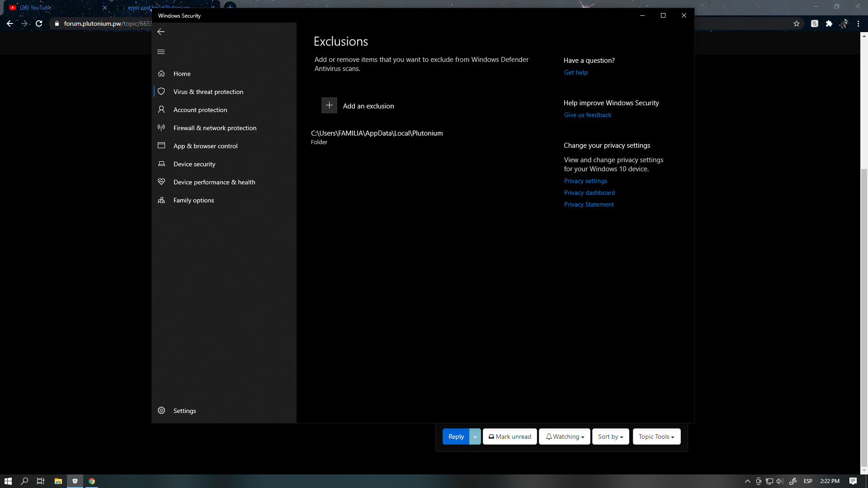The image size is (868, 488).
Task: Click the Settings gear icon
Action: [x=161, y=410]
